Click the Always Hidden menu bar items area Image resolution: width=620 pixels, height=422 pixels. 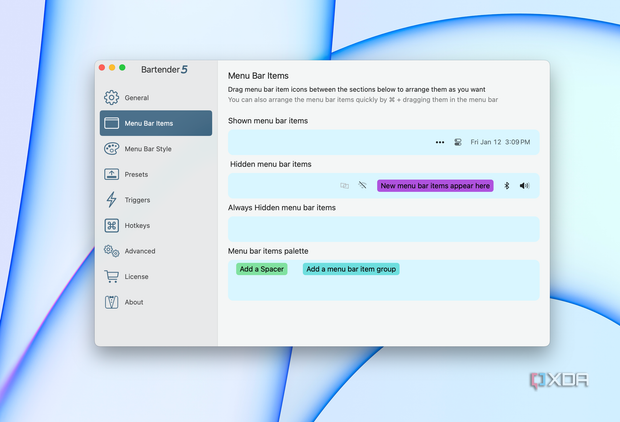pyautogui.click(x=384, y=229)
